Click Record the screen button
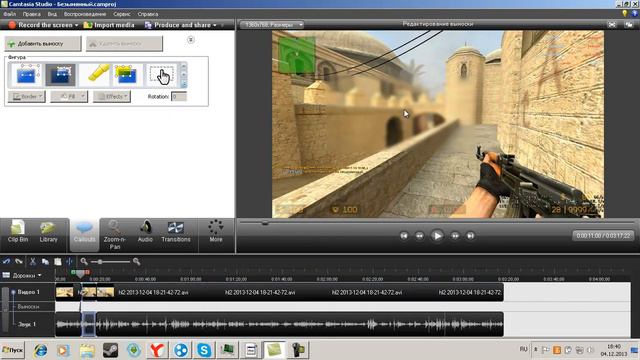This screenshot has width=640, height=360. point(40,25)
